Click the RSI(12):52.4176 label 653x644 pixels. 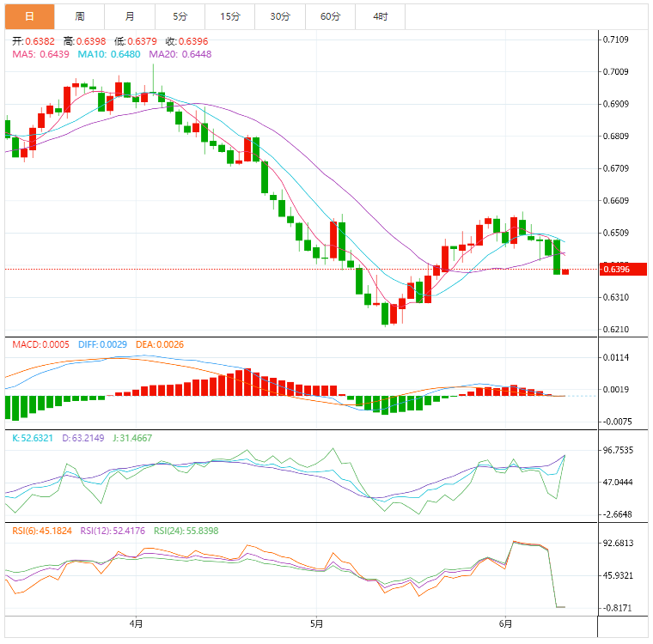click(113, 531)
